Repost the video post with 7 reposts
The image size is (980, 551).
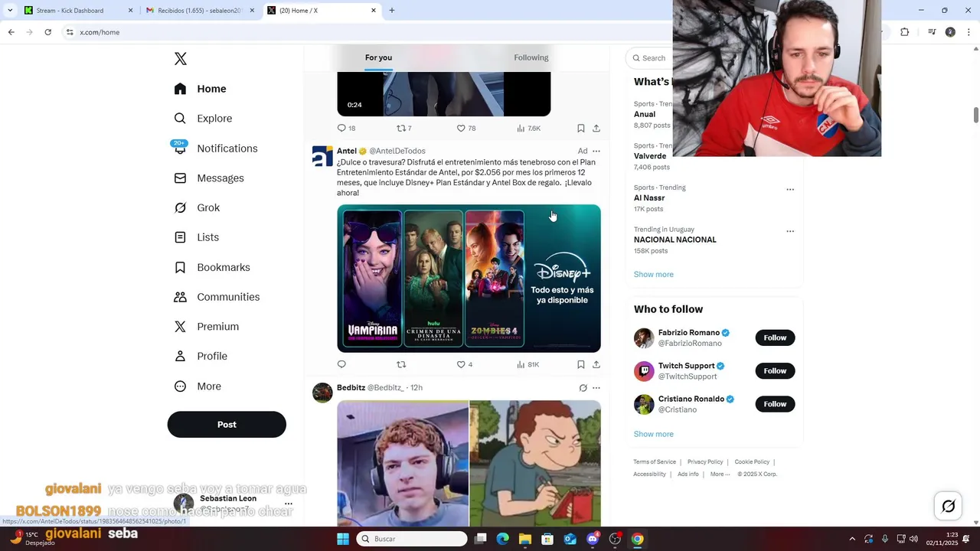[x=401, y=129]
